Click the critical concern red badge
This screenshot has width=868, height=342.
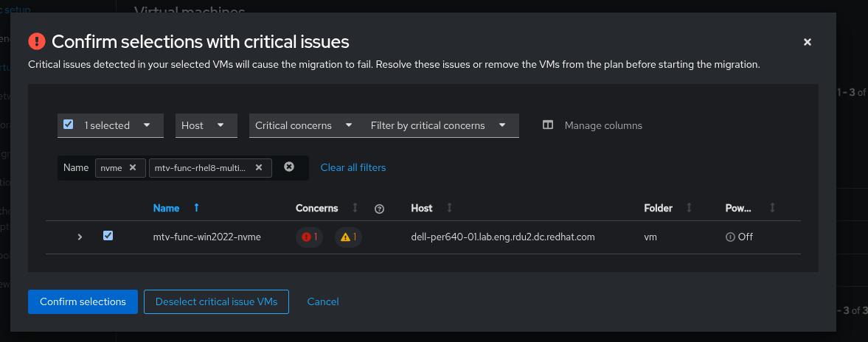[x=309, y=237]
